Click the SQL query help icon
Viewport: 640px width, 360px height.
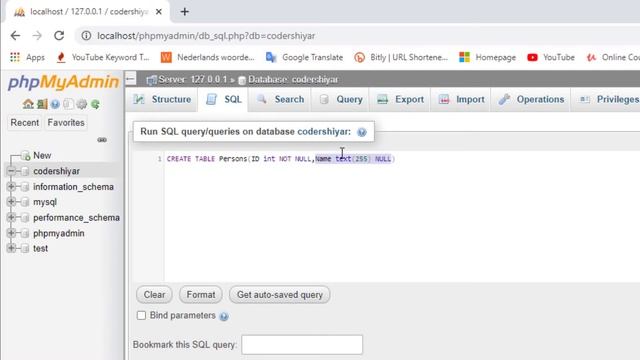point(362,132)
